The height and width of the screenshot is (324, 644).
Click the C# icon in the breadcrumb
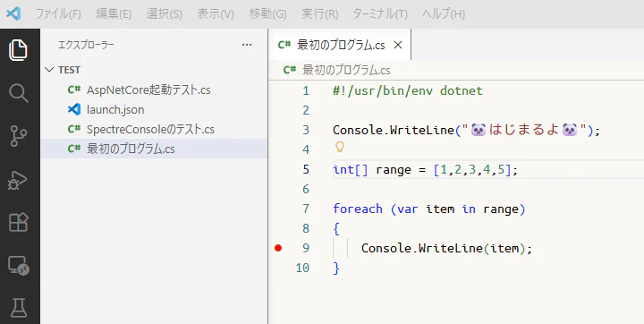coord(290,70)
